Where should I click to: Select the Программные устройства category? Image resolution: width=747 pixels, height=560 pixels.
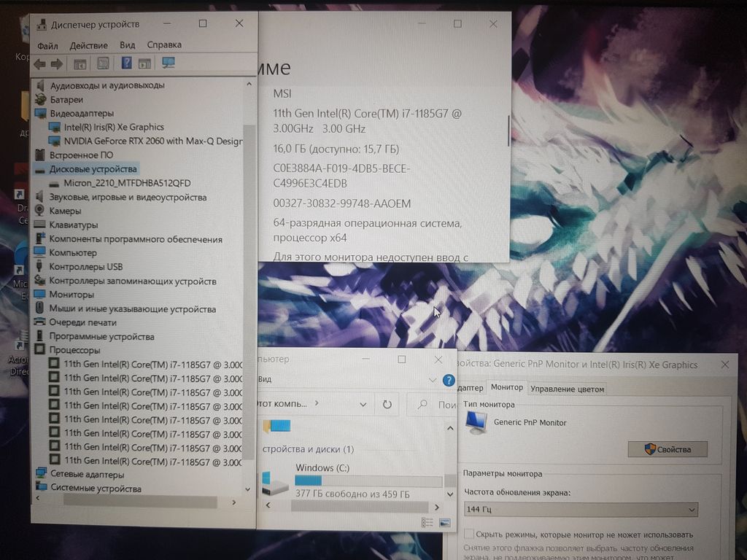(101, 337)
